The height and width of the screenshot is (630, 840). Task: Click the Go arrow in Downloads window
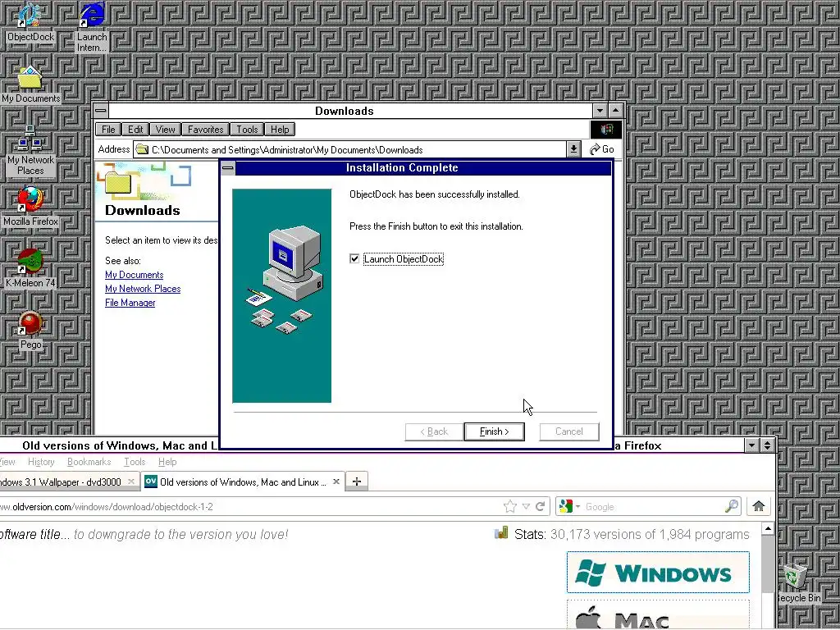602,149
